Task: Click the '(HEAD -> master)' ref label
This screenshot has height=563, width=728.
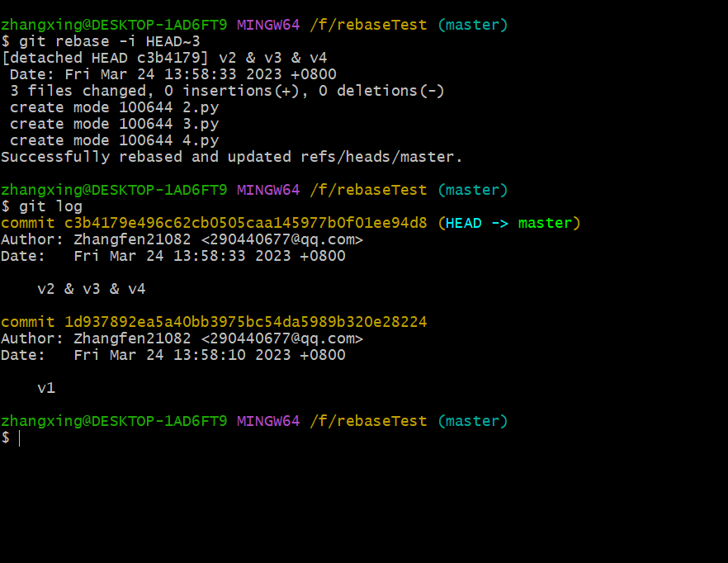Action: 509,223
